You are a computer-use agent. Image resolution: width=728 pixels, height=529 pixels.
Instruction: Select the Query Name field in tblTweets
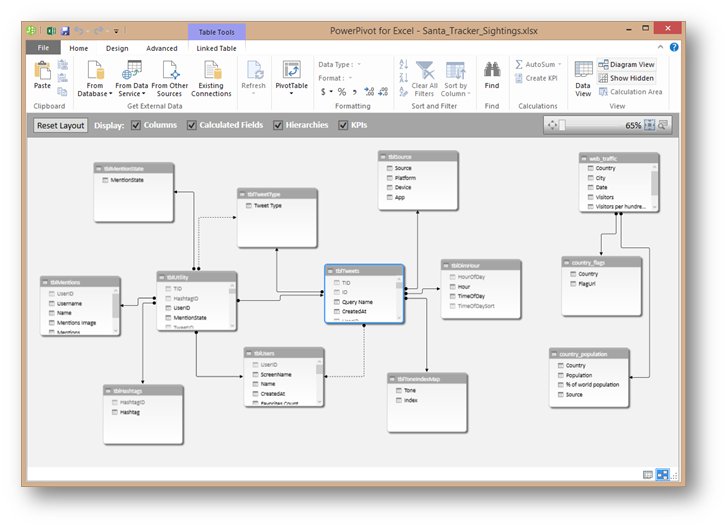point(353,302)
